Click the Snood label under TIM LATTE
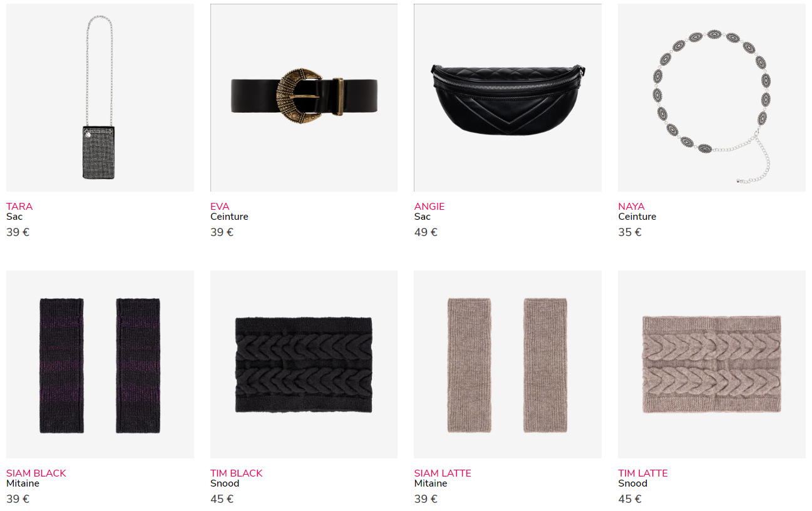 632,483
